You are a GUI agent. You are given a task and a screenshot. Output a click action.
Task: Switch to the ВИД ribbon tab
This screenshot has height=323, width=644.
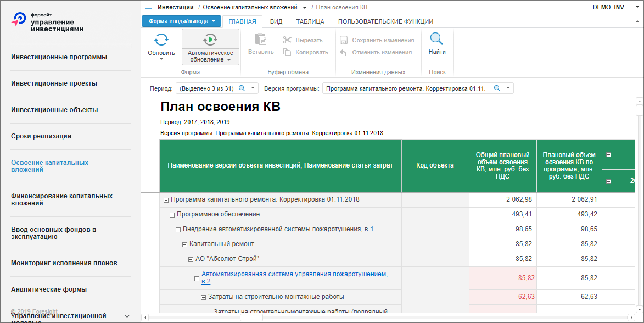coord(276,21)
